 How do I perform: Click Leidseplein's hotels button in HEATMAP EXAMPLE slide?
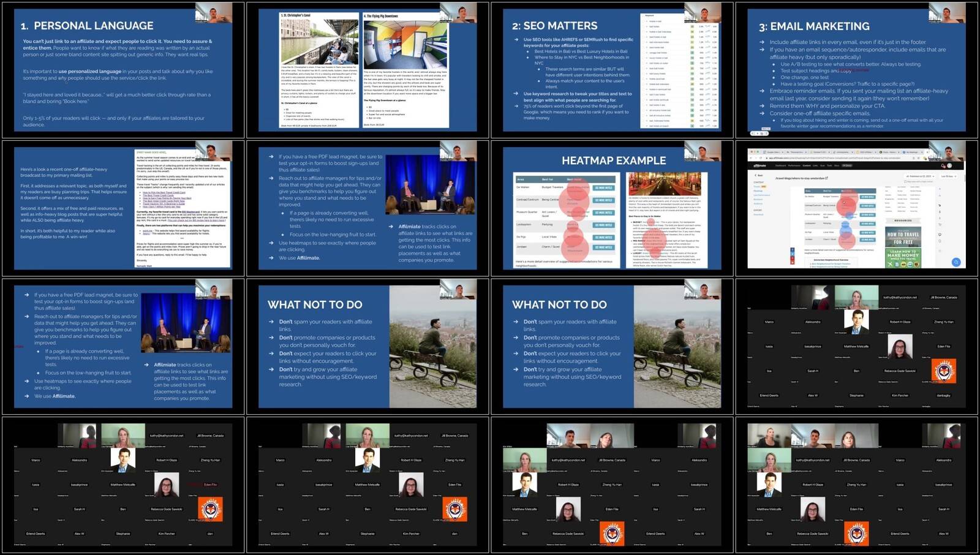tap(604, 224)
